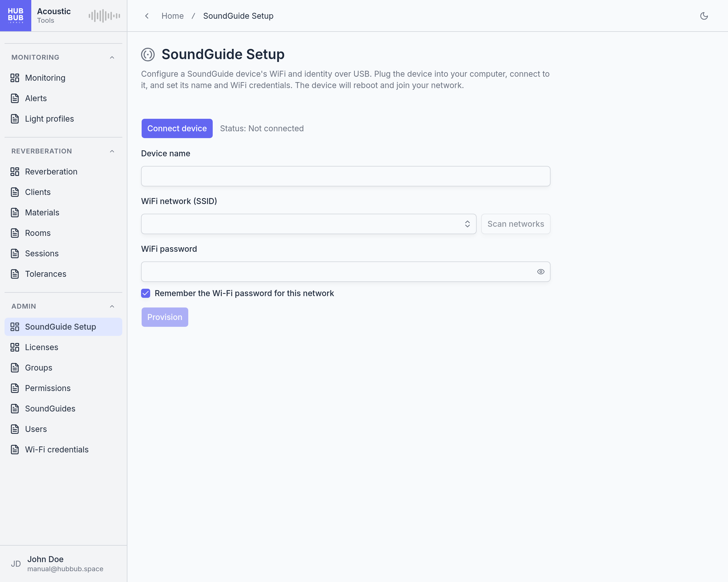
Task: Collapse the Admin section
Action: 112,306
